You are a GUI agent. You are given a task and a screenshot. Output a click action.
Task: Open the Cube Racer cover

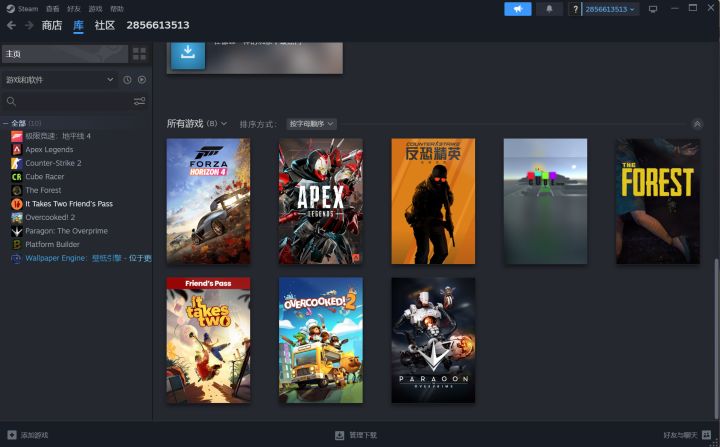click(x=546, y=201)
